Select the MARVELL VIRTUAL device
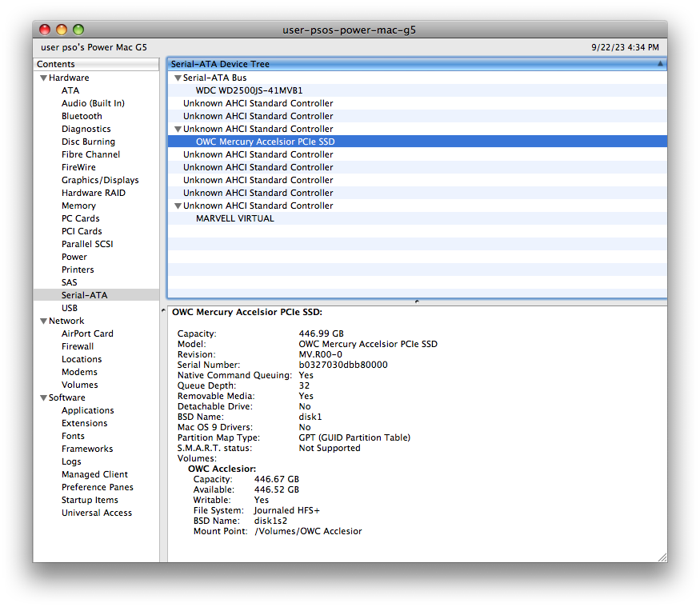Viewport: 700px width, 607px height. [235, 218]
